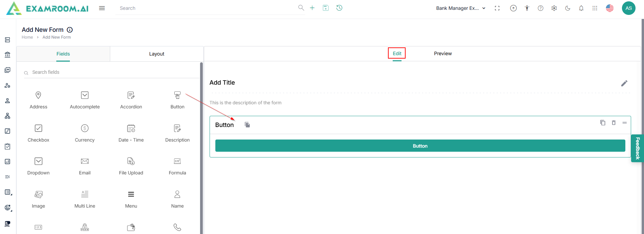This screenshot has width=644, height=234.
Task: Click the File Upload field icon
Action: click(131, 161)
